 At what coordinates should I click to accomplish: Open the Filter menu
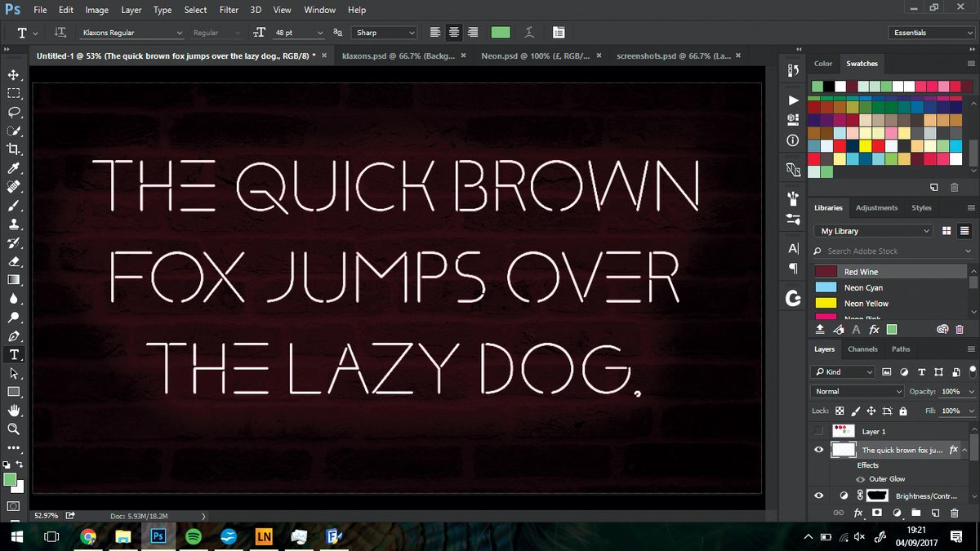point(229,10)
